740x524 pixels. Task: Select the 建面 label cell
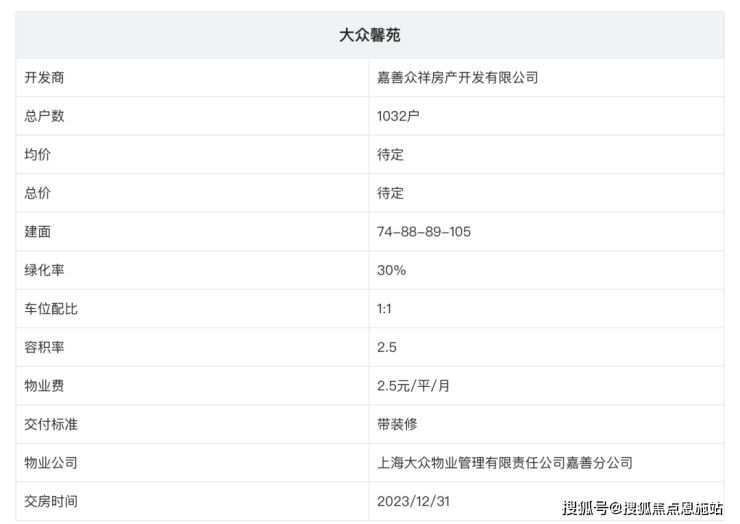coord(192,232)
